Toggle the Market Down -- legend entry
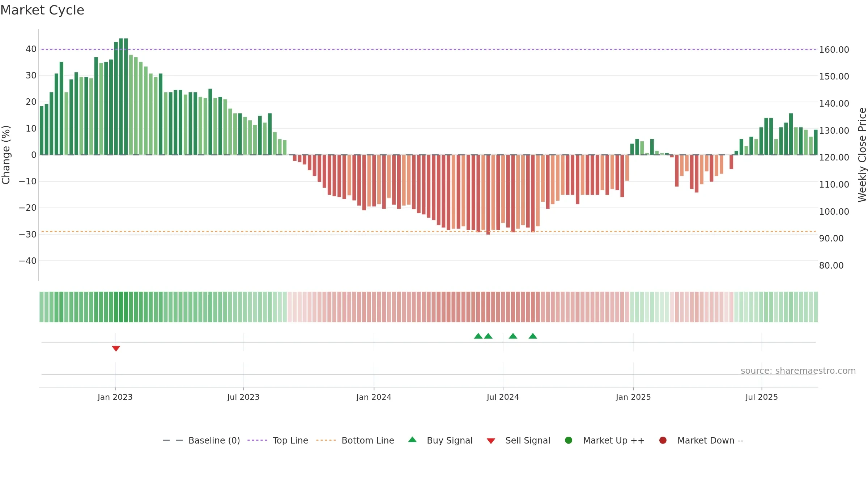Viewport: 868px width, 488px height. pyautogui.click(x=701, y=440)
